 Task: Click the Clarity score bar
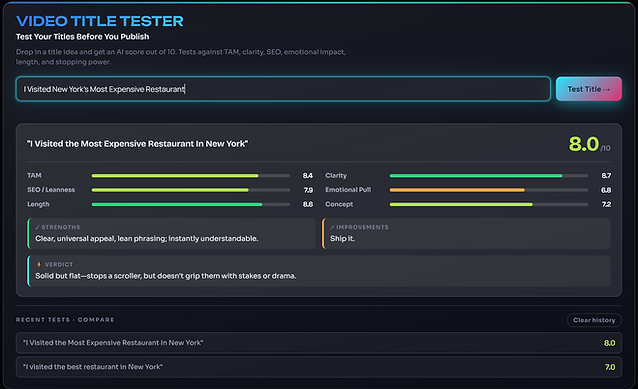pos(489,176)
